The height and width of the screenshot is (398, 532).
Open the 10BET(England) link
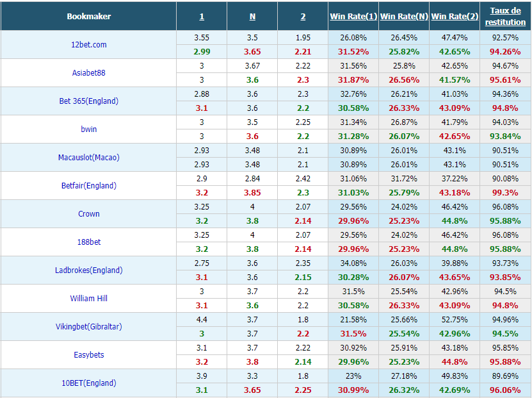(x=89, y=383)
